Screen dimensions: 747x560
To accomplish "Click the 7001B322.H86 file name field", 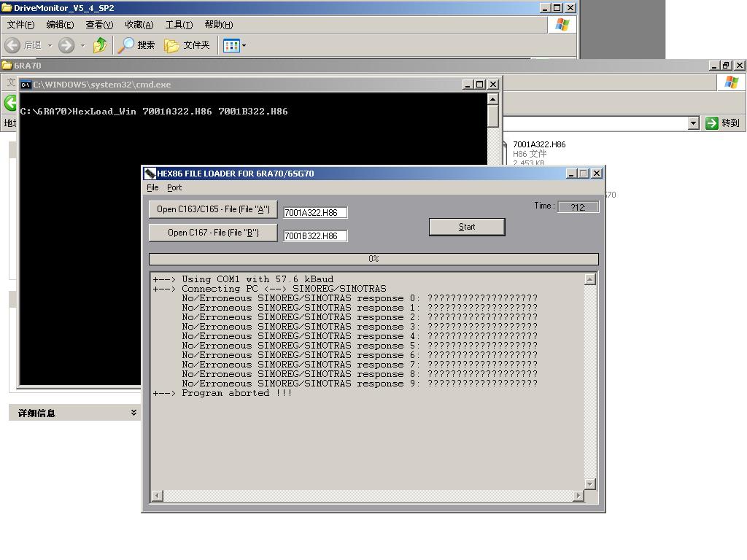I will pyautogui.click(x=315, y=236).
